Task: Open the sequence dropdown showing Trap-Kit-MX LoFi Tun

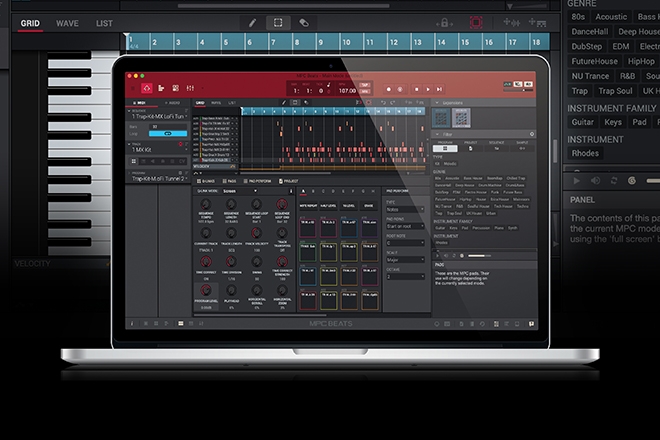Action: tap(159, 116)
